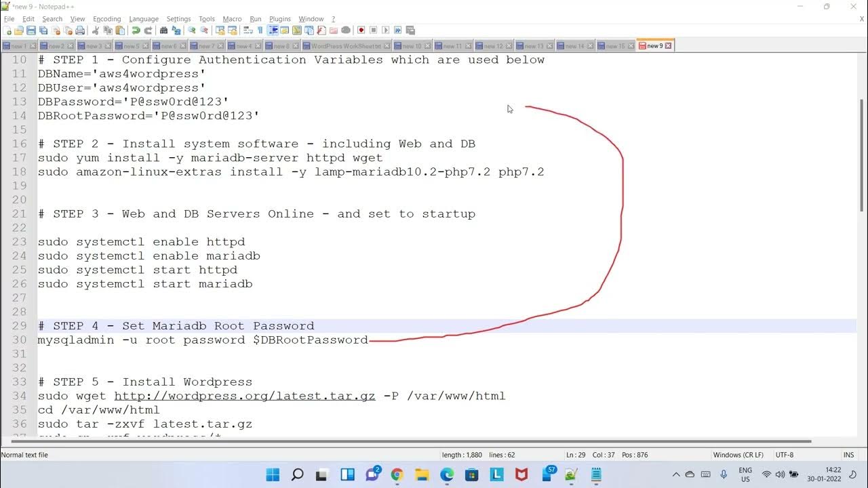868x488 pixels.
Task: Click the Save All toolbar icon
Action: 43,30
